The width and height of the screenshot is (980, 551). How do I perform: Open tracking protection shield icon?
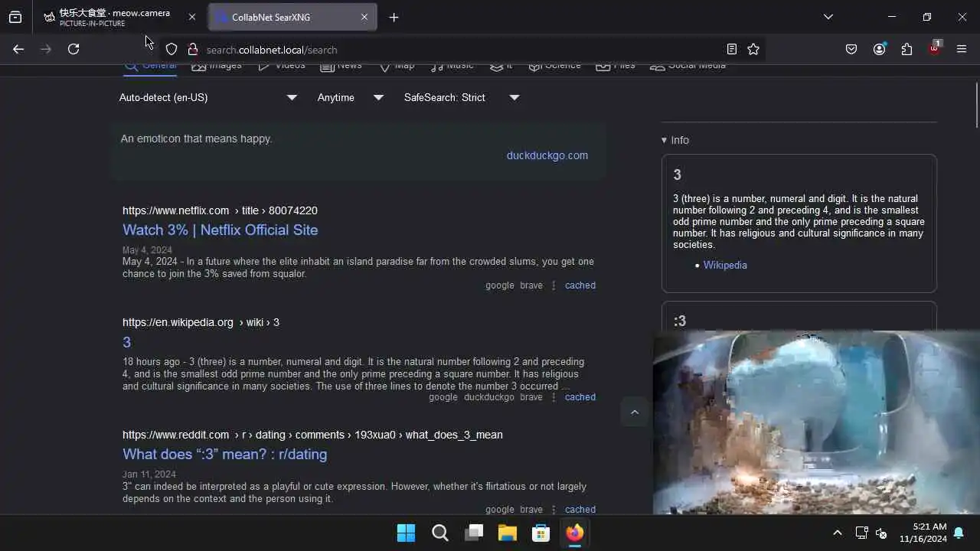(171, 49)
